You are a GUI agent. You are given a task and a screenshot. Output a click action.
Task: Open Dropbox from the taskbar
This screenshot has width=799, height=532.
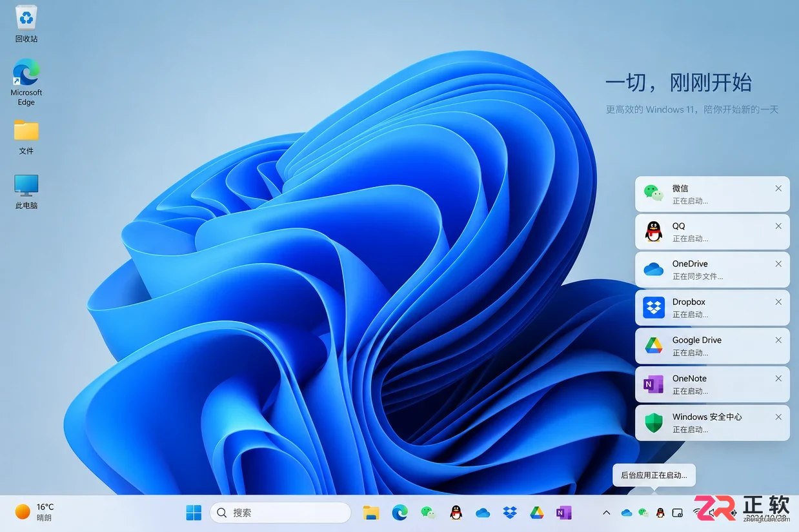(510, 513)
